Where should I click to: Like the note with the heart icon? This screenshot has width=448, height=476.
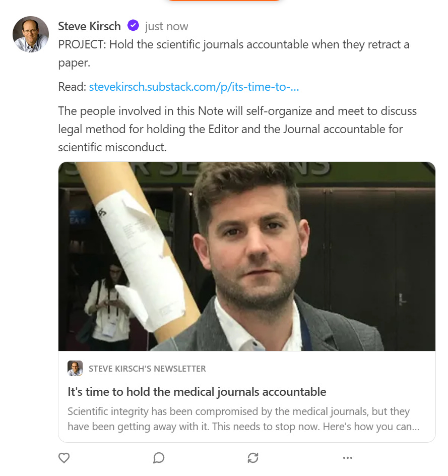point(64,458)
